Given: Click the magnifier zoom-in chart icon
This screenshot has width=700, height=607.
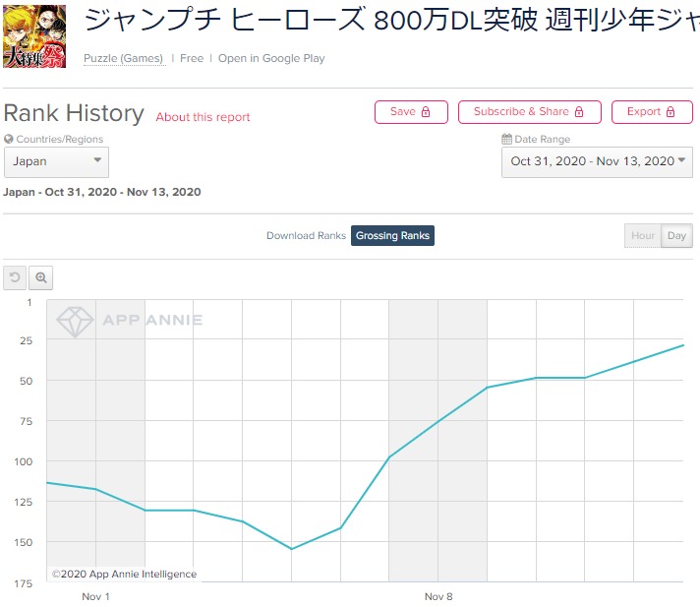Looking at the screenshot, I should (41, 277).
